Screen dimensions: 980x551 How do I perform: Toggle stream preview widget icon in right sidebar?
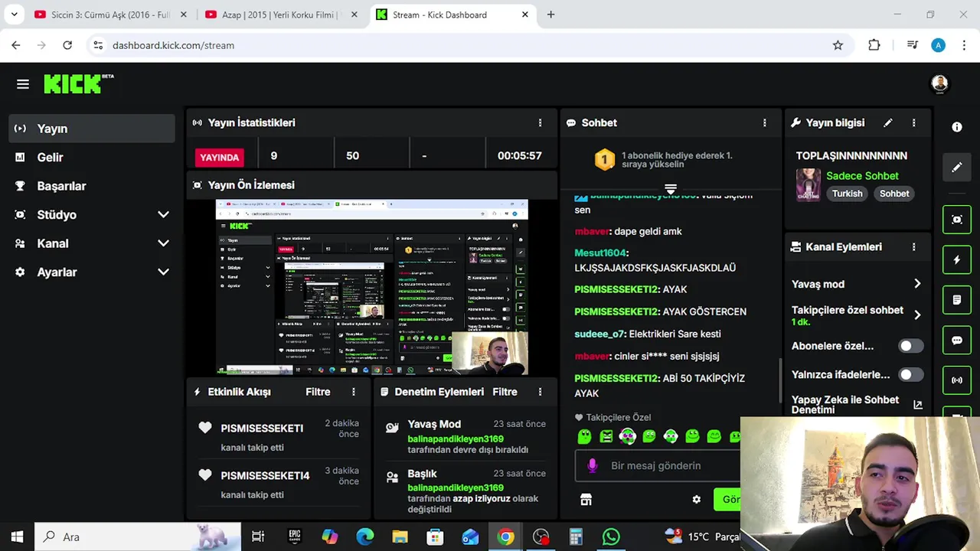pos(957,220)
